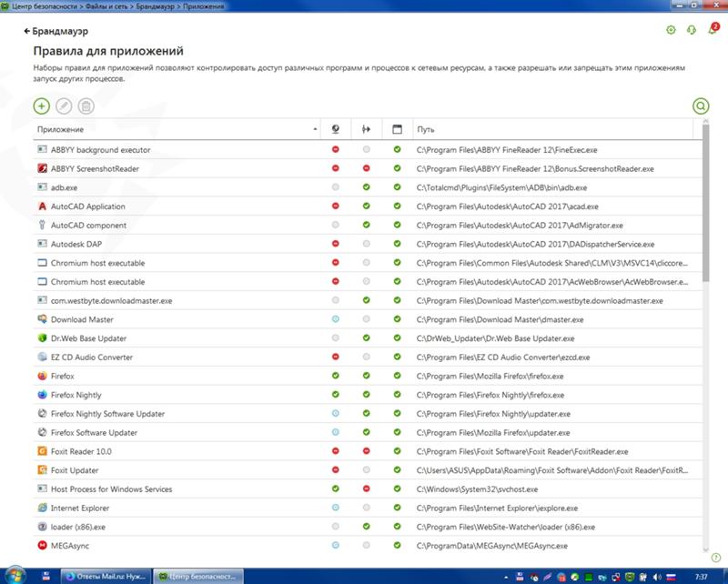Toggle network status for AutoCAD Application
Image resolution: width=728 pixels, height=584 pixels.
[x=336, y=206]
